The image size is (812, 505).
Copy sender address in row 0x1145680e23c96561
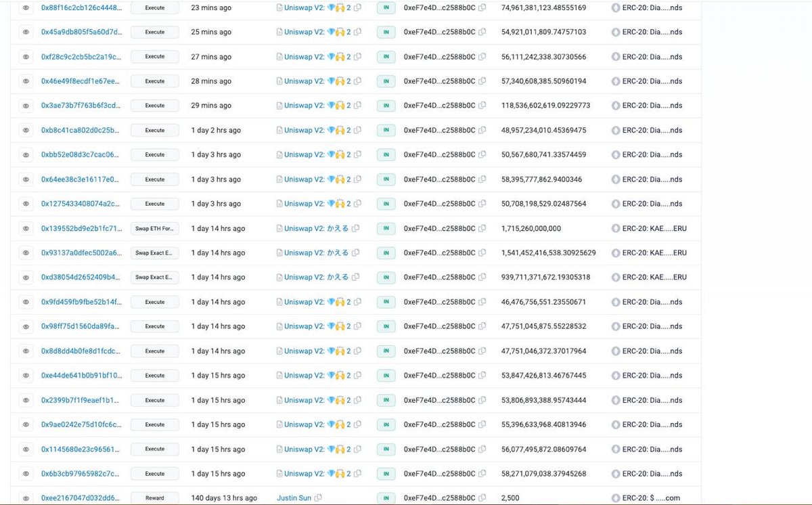click(x=358, y=449)
